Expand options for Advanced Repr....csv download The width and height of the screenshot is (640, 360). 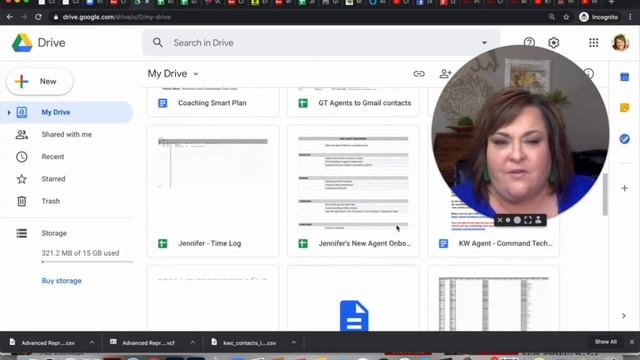91,342
